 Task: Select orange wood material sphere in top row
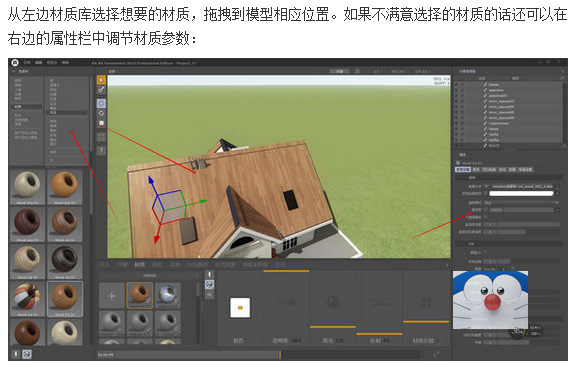pos(65,186)
